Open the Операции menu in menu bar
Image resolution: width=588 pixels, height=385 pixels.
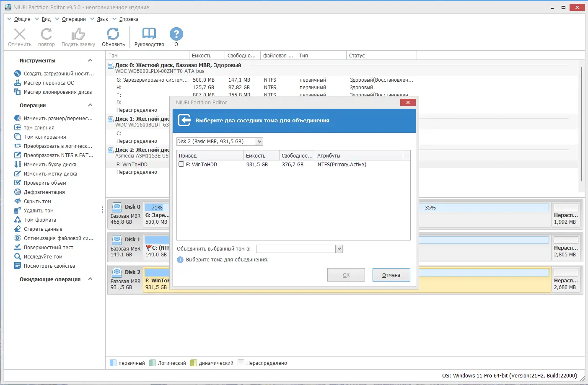coord(74,19)
